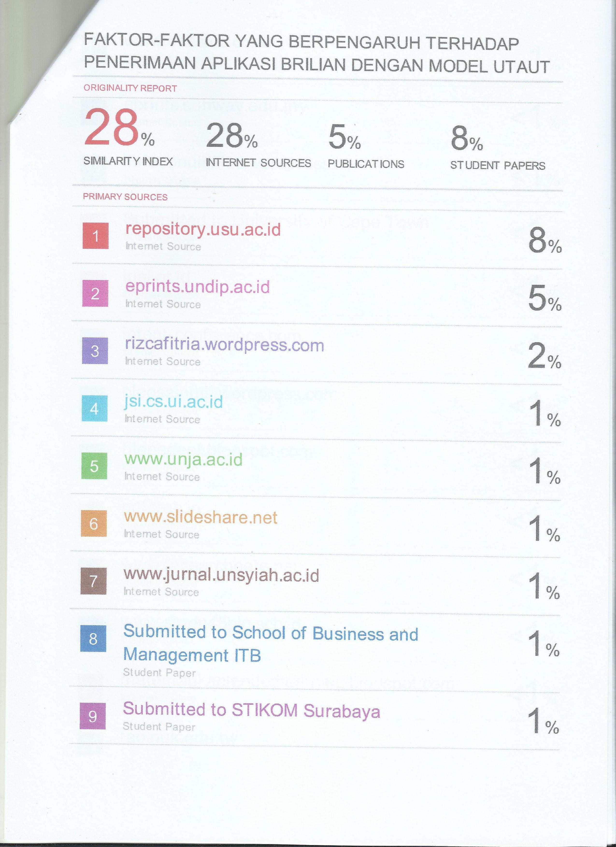Click the red number 1 source badge
Screen dimensions: 616x847
(x=96, y=236)
